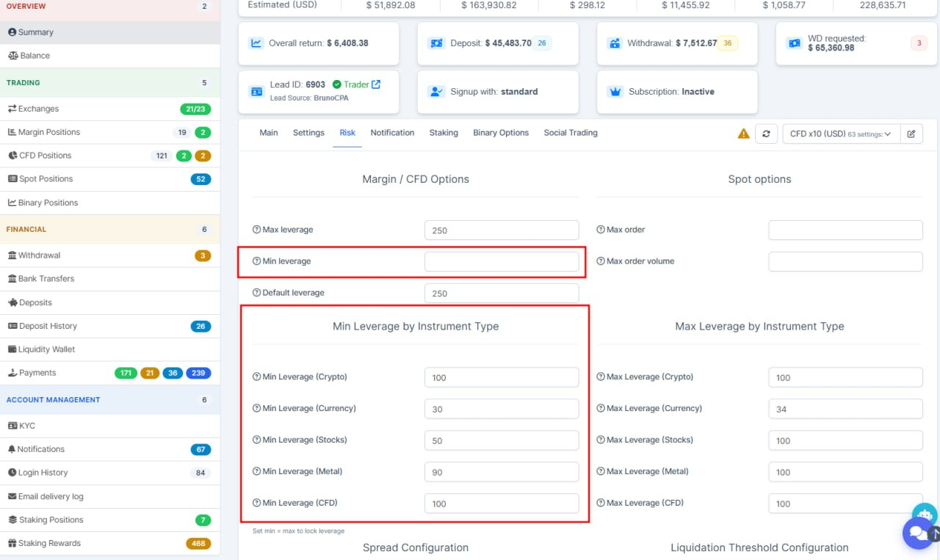Click the Max Leverage (Crypto) field
940x560 pixels.
click(x=845, y=378)
